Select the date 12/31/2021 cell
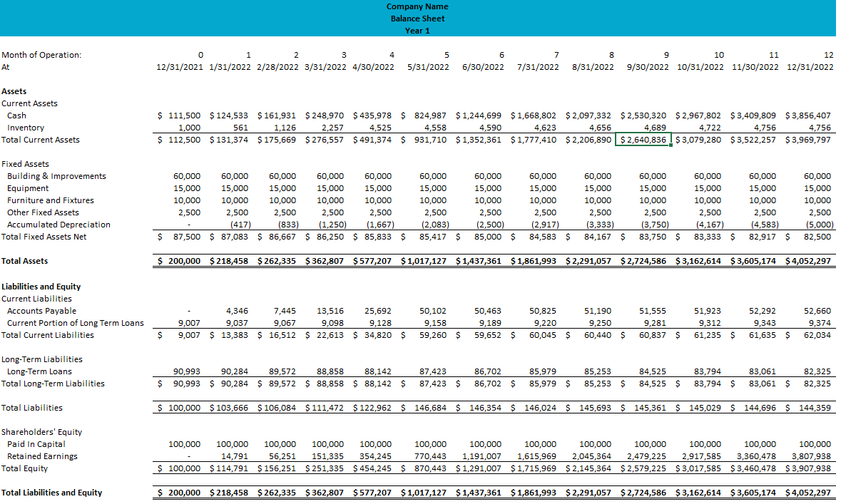 [x=180, y=67]
